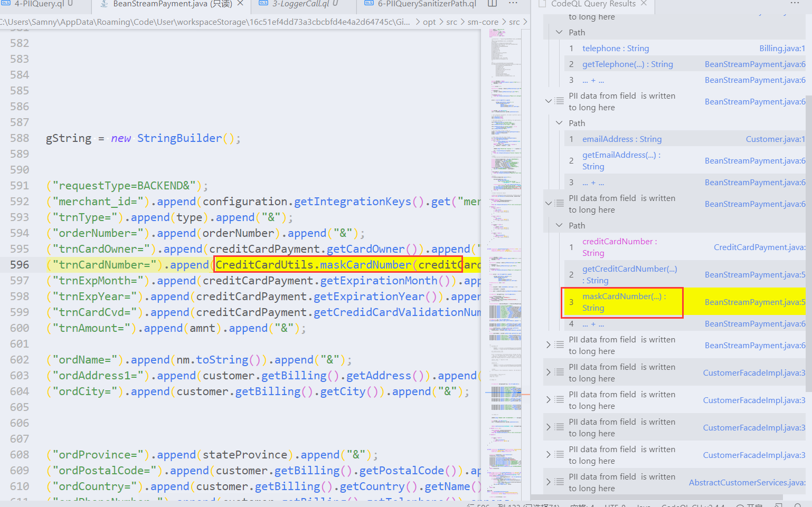Click line number 588 in the gutter

(20, 138)
